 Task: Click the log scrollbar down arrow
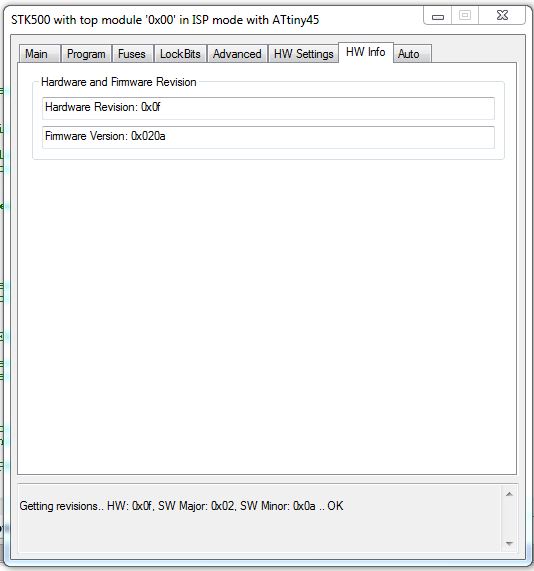pos(509,544)
